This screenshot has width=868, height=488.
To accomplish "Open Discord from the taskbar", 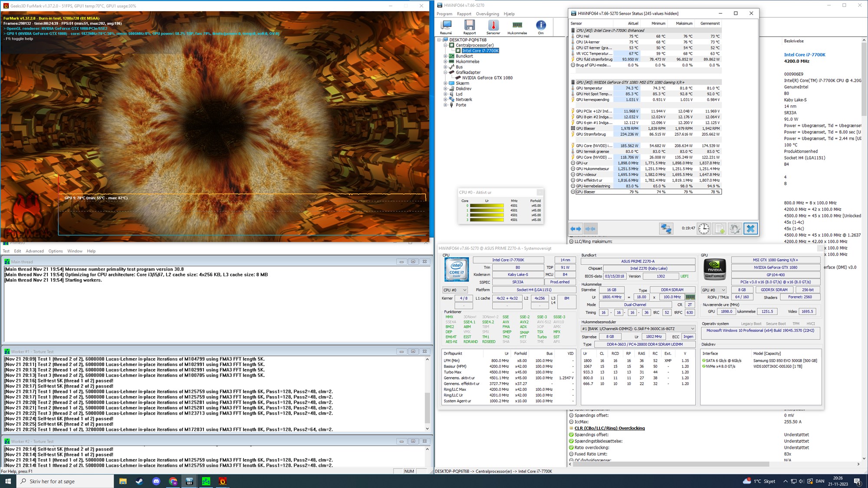I will coord(156,481).
